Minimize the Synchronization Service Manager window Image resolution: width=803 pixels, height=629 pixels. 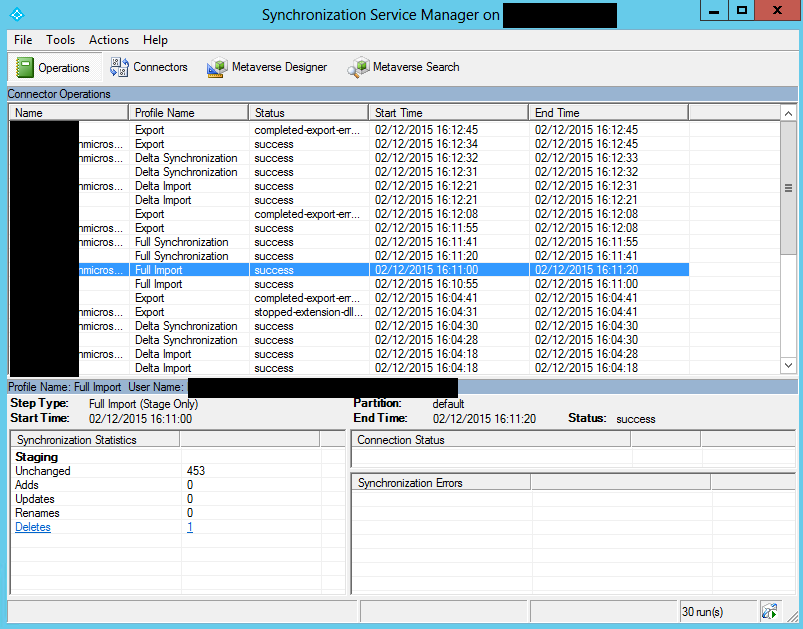point(714,11)
